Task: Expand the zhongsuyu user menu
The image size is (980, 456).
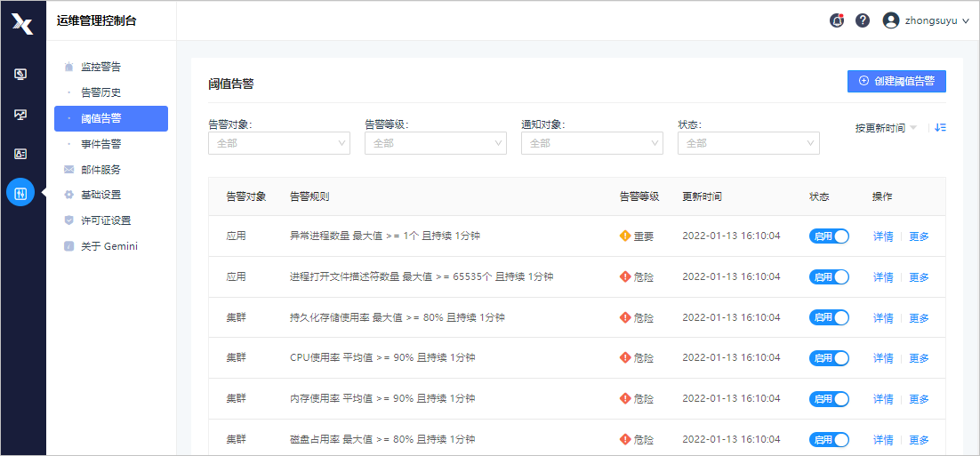Action: pos(937,20)
